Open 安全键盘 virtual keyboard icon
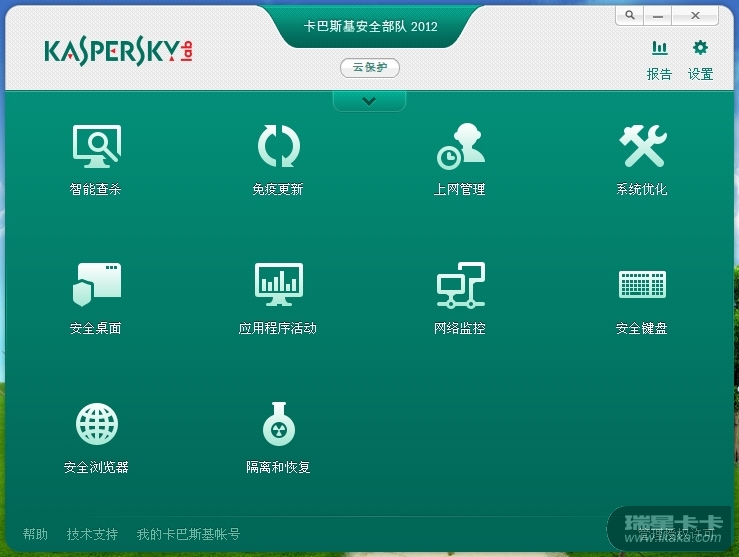 (x=642, y=284)
